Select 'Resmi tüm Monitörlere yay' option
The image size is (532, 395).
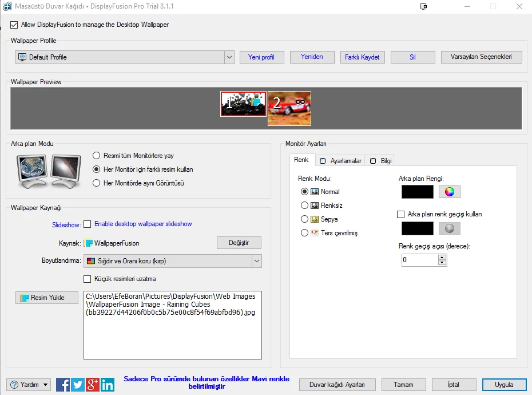(97, 156)
